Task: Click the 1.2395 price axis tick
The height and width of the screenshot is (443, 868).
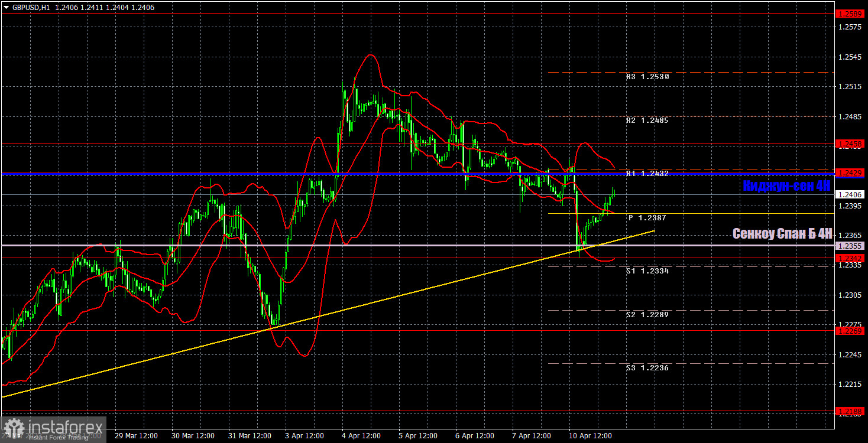Action: point(849,206)
